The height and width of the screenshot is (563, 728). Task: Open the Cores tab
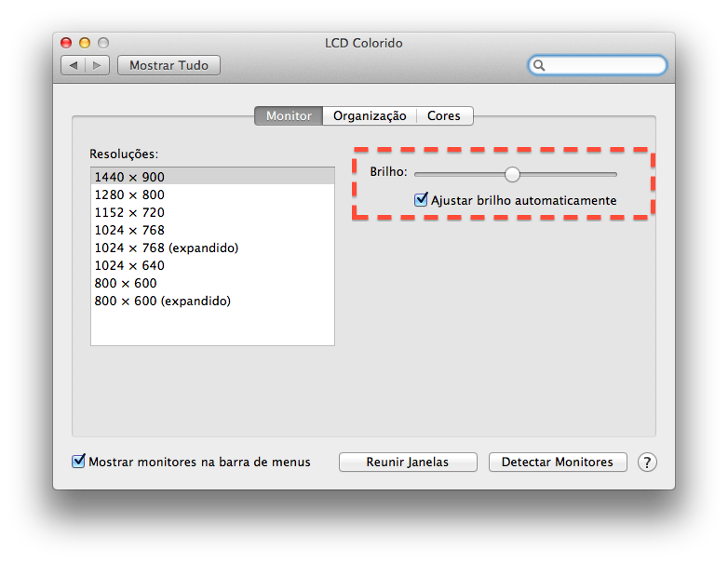coord(444,116)
